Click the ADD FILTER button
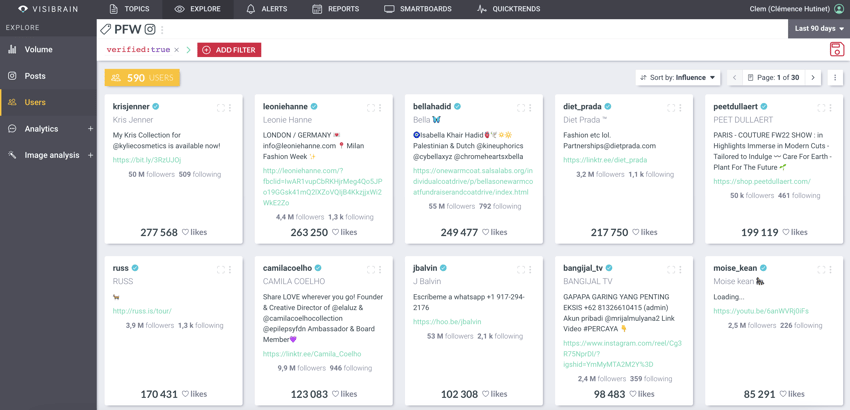 pos(229,50)
